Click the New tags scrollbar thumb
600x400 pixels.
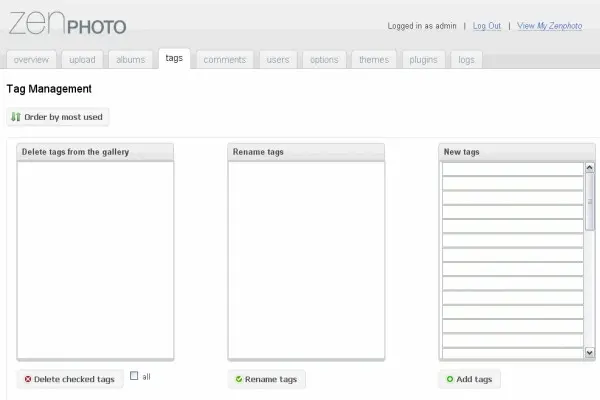(x=589, y=205)
